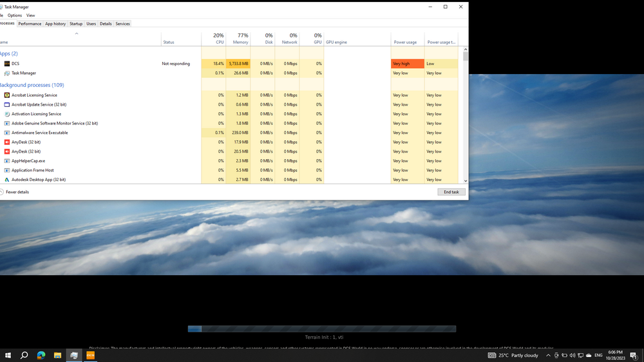Click Adobe Genuine Software Monitor Service icon
Image resolution: width=644 pixels, height=362 pixels.
click(x=7, y=123)
